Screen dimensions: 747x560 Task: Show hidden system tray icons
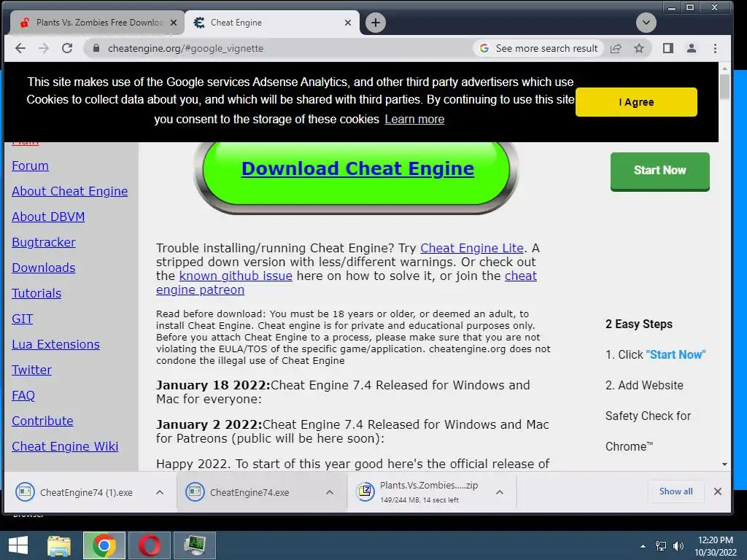(643, 546)
